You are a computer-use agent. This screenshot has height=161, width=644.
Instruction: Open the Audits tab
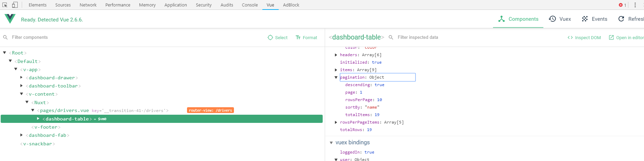227,5
